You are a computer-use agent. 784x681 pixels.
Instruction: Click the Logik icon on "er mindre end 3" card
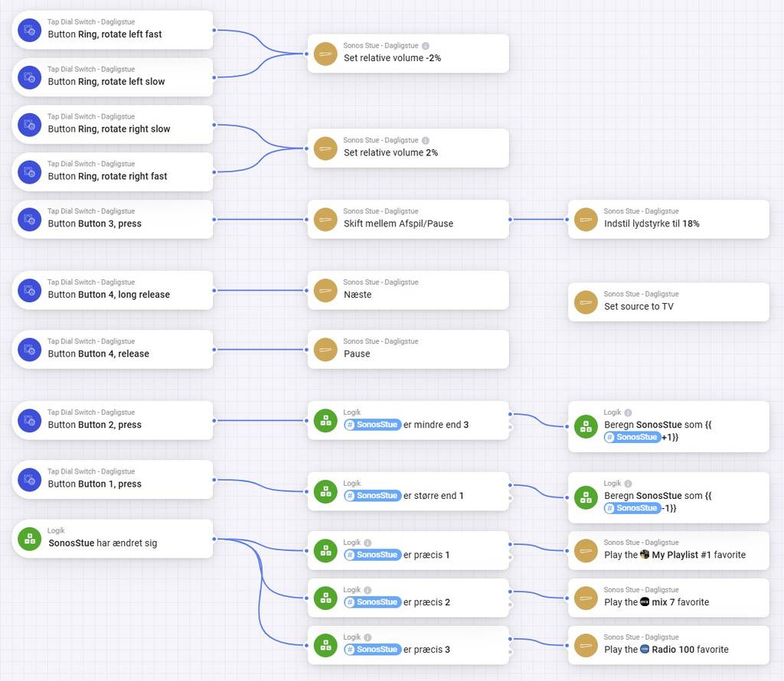pyautogui.click(x=325, y=421)
